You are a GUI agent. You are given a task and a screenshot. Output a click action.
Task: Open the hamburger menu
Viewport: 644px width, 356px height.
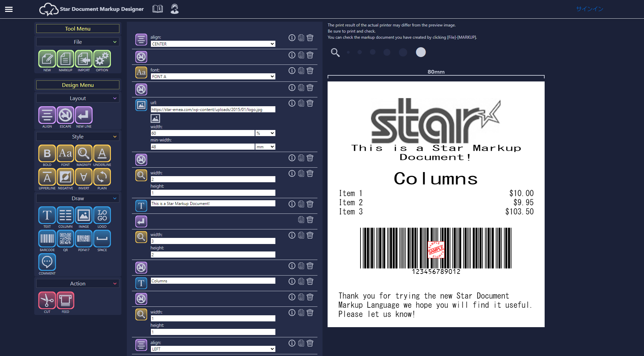[9, 9]
